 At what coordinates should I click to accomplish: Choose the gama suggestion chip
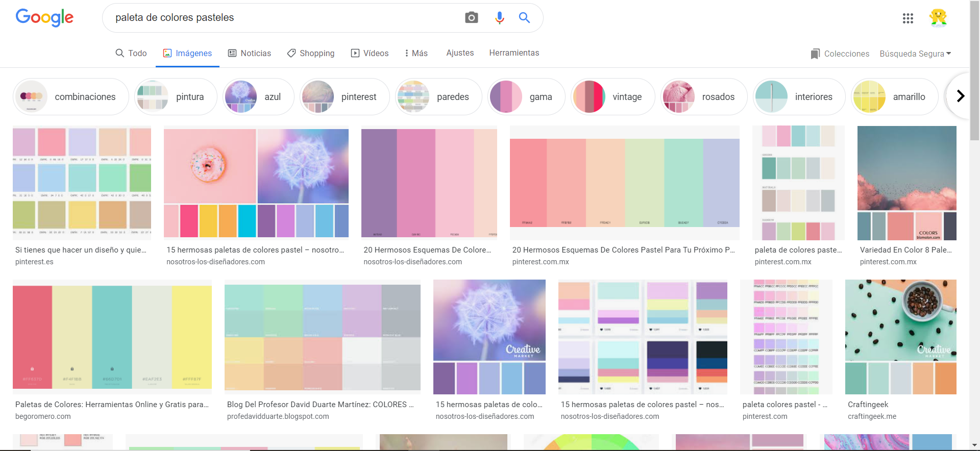click(x=526, y=96)
